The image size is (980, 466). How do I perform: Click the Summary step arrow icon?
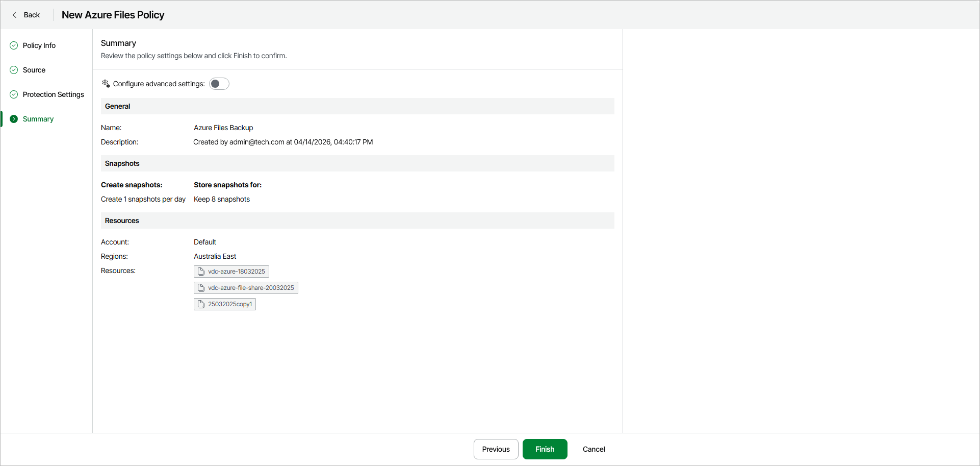point(14,119)
